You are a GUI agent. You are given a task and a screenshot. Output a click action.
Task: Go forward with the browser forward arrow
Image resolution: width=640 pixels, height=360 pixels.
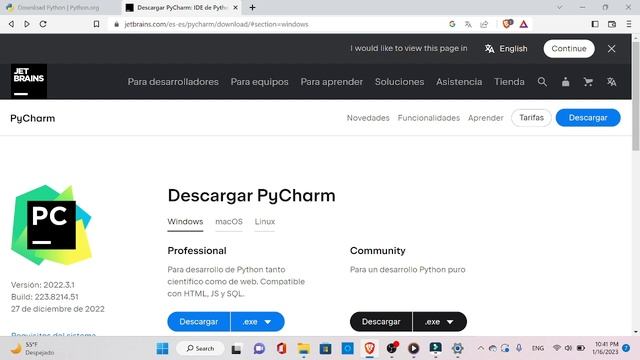pyautogui.click(x=27, y=24)
